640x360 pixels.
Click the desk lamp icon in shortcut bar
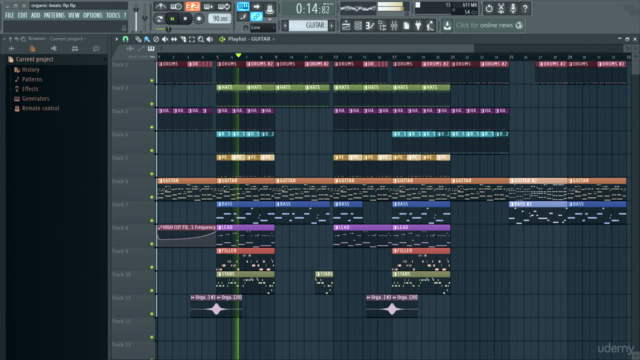pyautogui.click(x=430, y=25)
